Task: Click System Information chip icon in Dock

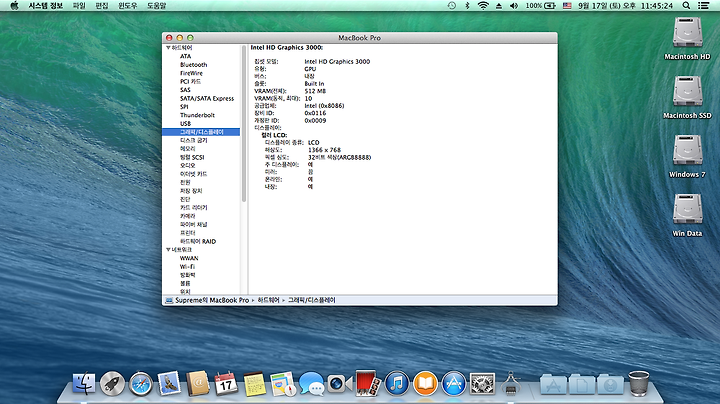Action: point(510,384)
